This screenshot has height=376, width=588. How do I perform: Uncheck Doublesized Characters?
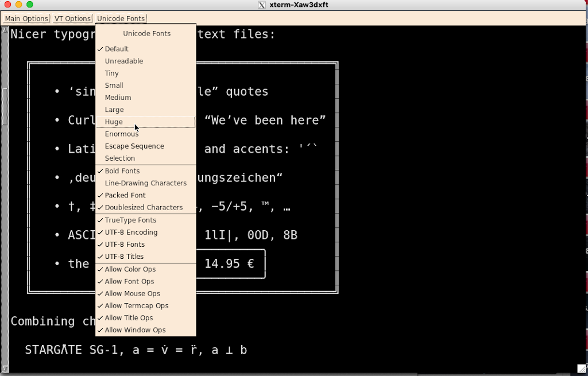point(144,207)
